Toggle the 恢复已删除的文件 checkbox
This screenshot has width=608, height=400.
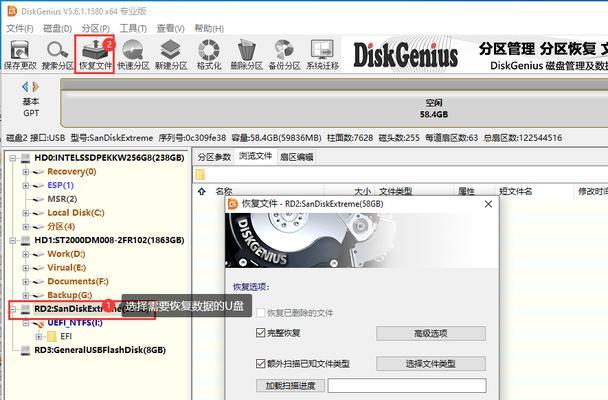tap(261, 313)
